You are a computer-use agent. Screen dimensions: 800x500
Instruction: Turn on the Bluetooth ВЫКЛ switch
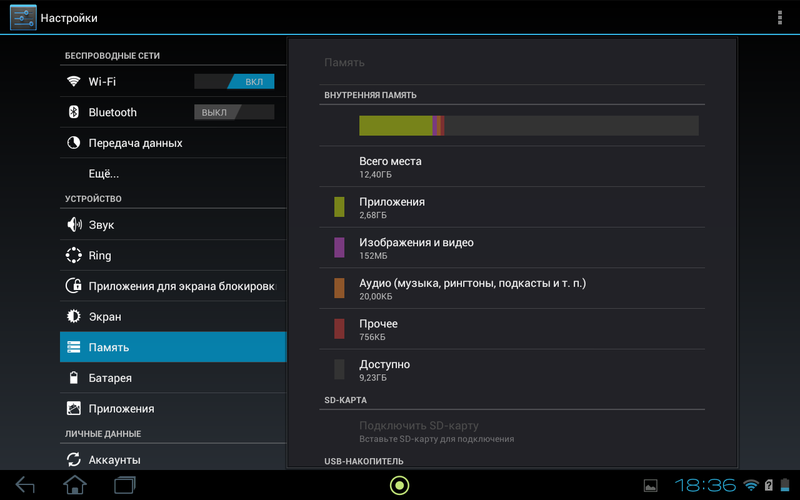coord(234,112)
